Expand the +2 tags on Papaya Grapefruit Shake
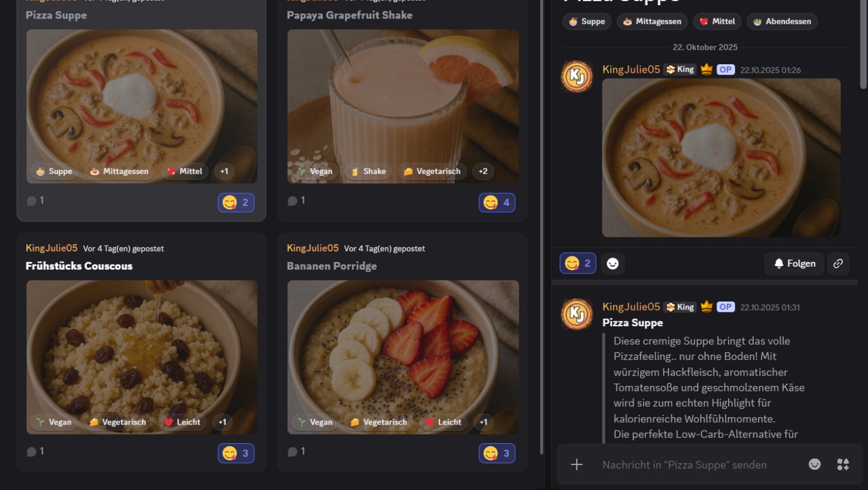This screenshot has width=868, height=490. click(x=483, y=171)
